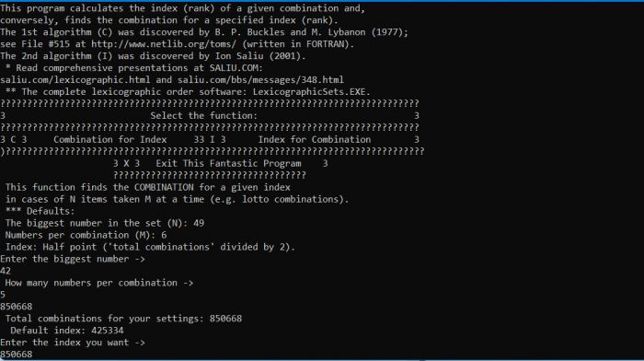Image resolution: width=644 pixels, height=361 pixels.
Task: Click 'Enter the index you want ->' prompt
Action: click(x=73, y=343)
